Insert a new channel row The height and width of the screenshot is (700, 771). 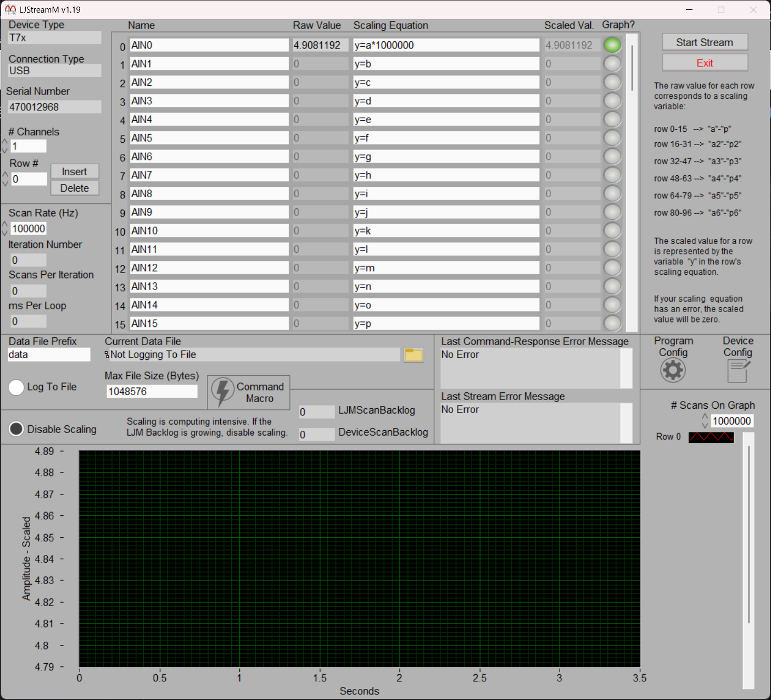pos(75,171)
